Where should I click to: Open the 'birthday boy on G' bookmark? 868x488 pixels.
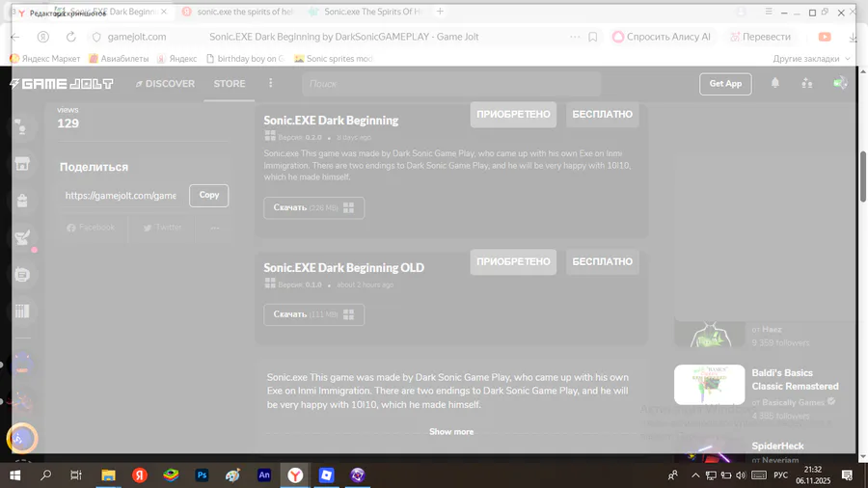(245, 59)
